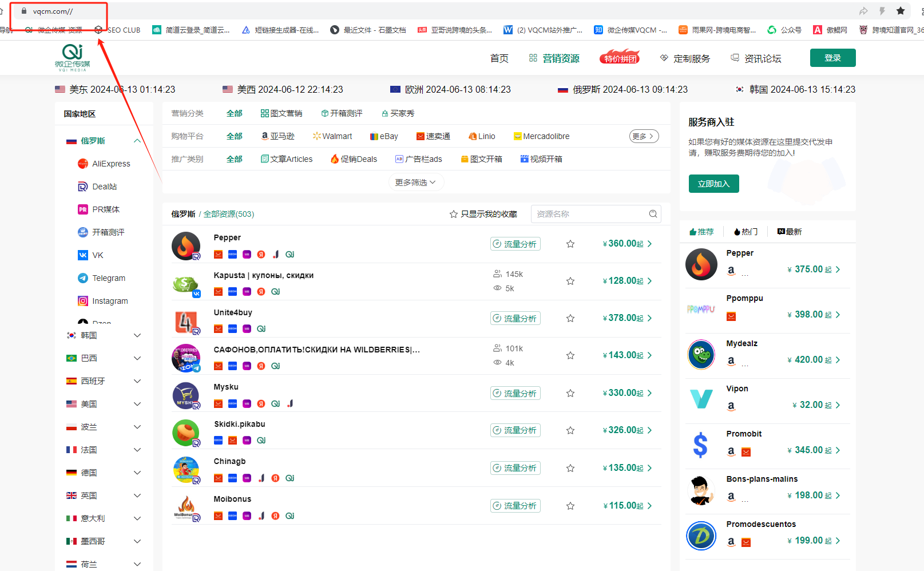Favorite Skidki.pikabu with the star icon
Screen dimensions: 924x571
(x=570, y=430)
